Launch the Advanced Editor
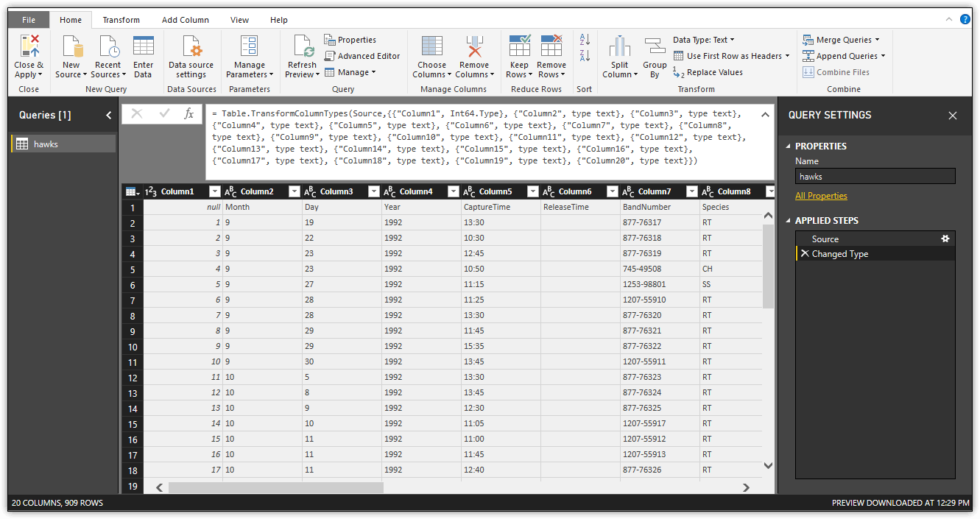This screenshot has height=519, width=980. pos(362,56)
